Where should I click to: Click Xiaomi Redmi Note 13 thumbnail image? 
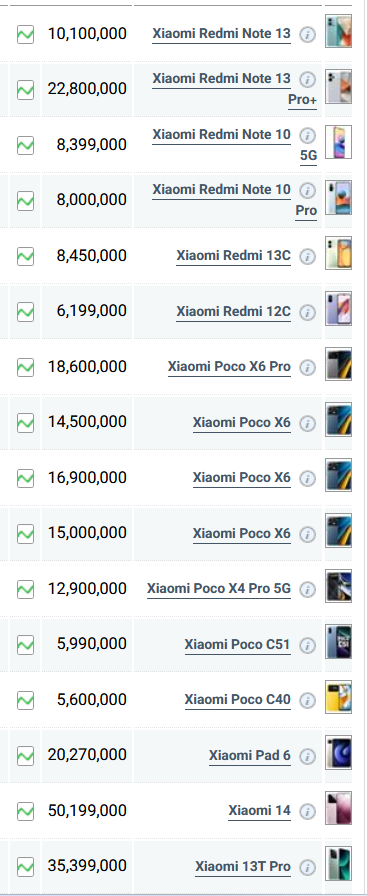click(x=338, y=31)
